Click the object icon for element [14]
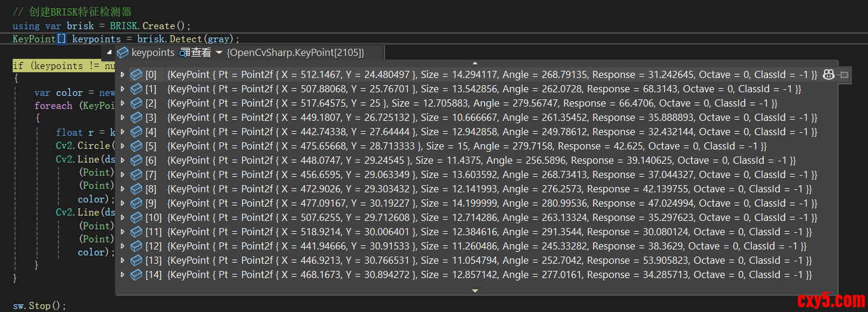 click(x=136, y=274)
